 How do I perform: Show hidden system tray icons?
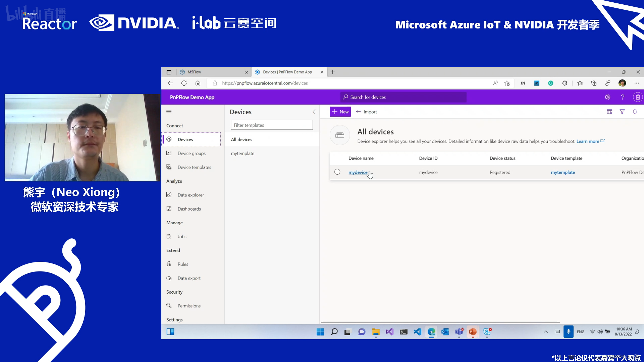tap(546, 332)
